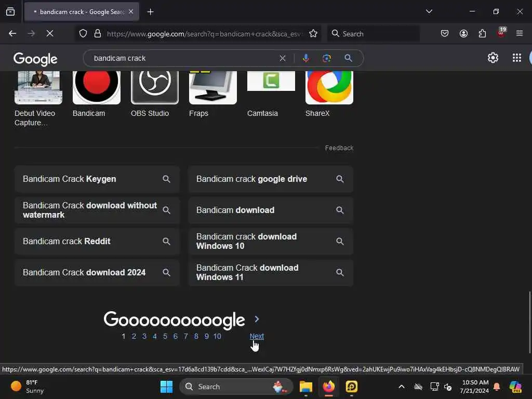Open the Extensions puzzle icon
The height and width of the screenshot is (399, 532).
click(x=482, y=34)
